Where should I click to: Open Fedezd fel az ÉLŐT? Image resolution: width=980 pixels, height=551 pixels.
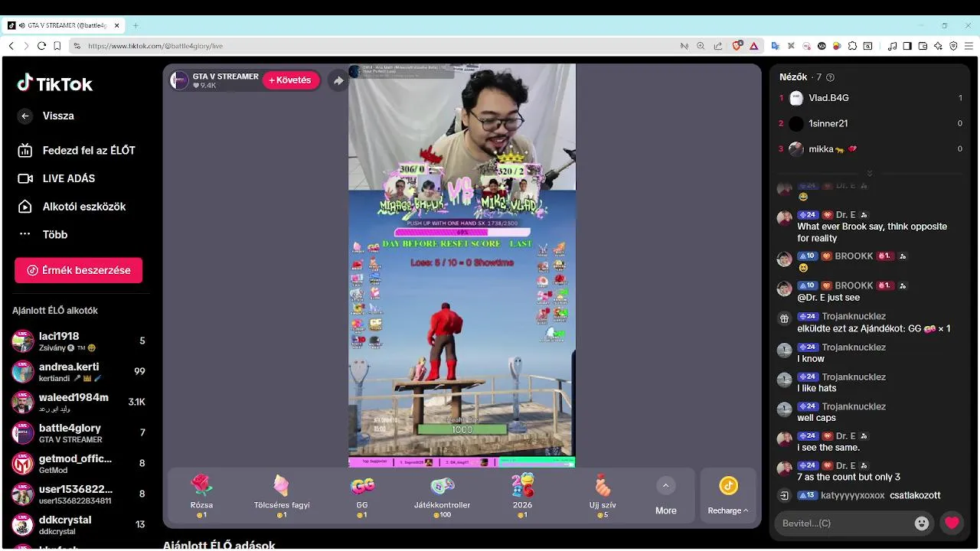[x=77, y=150]
